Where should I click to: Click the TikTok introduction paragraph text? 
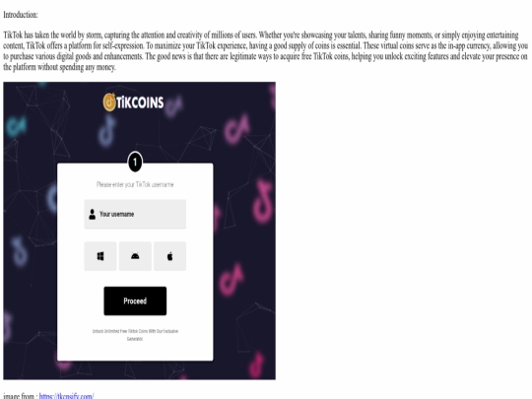[265, 51]
